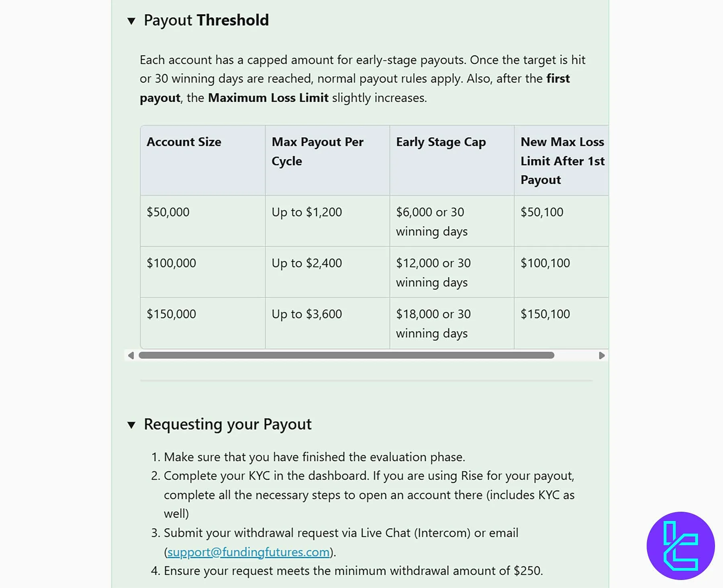723x588 pixels.
Task: Click the $50,000 account size cell
Action: coord(168,212)
